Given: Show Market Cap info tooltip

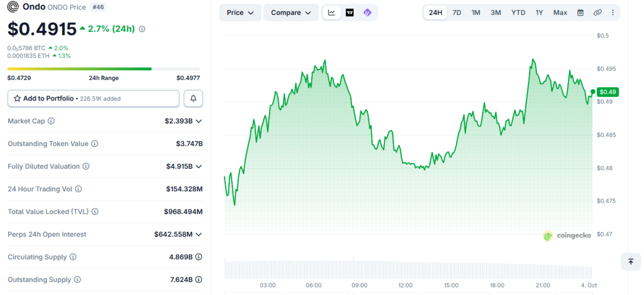Looking at the screenshot, I should tap(51, 121).
